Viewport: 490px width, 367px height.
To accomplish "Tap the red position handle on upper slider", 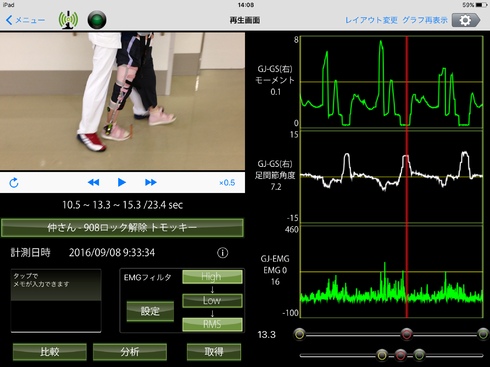I will click(407, 334).
